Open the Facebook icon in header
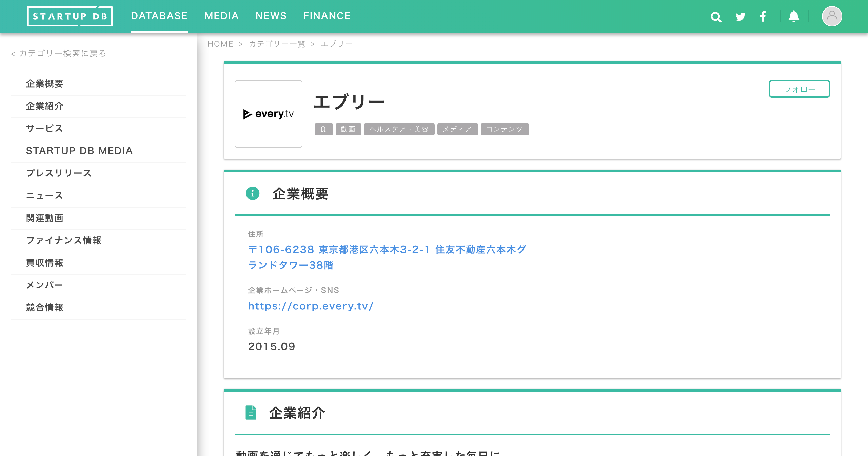Screen dimensions: 868x456 point(763,17)
